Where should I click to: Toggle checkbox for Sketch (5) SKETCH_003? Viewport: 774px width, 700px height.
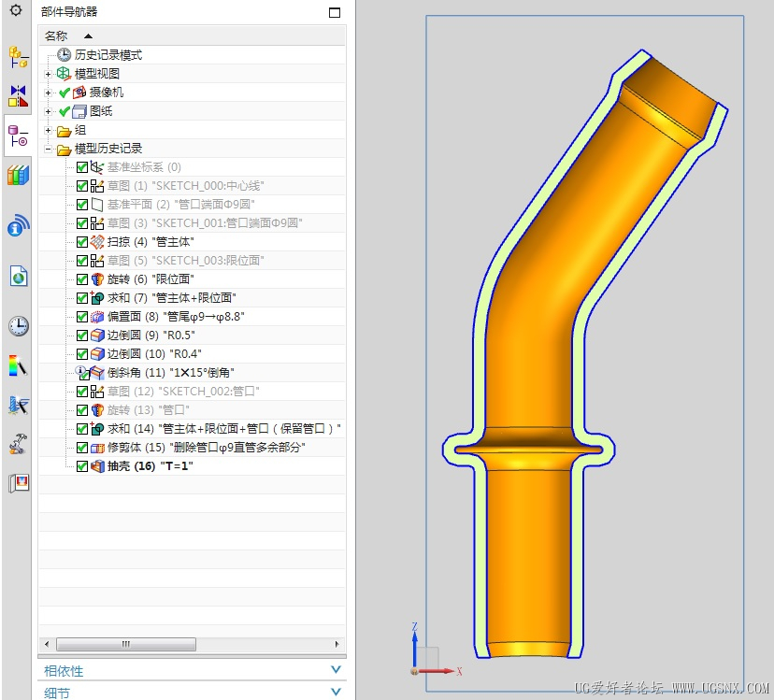(82, 261)
